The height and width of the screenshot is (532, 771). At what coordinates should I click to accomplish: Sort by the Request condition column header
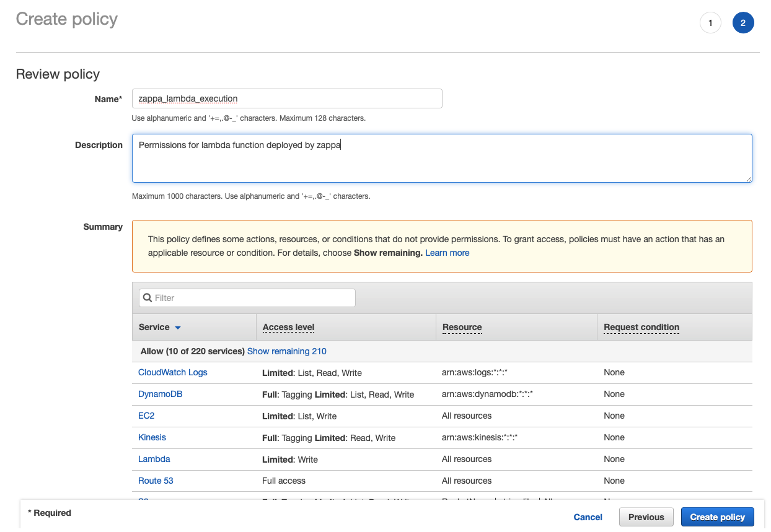pyautogui.click(x=641, y=327)
